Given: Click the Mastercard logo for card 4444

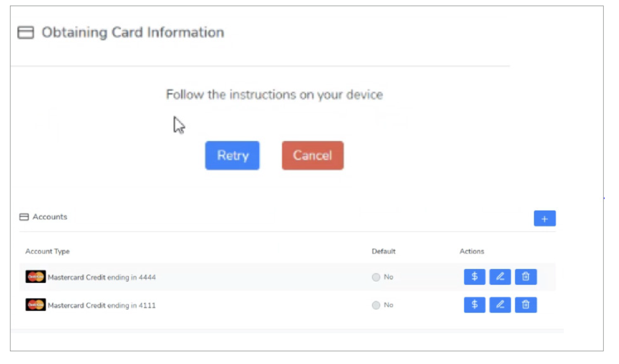Looking at the screenshot, I should point(36,277).
